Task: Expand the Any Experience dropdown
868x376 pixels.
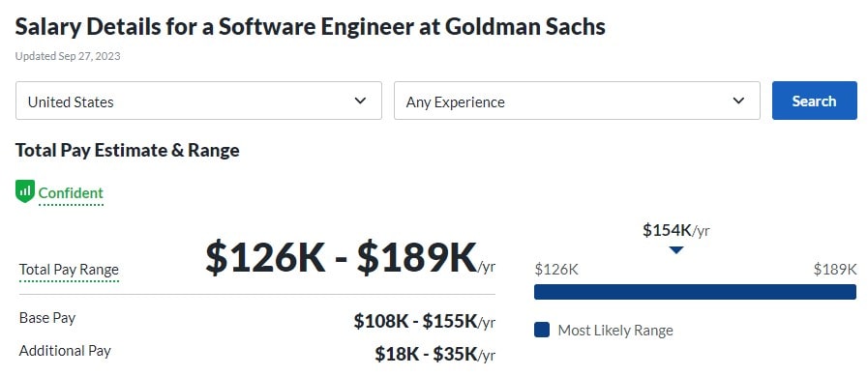Action: 577,101
